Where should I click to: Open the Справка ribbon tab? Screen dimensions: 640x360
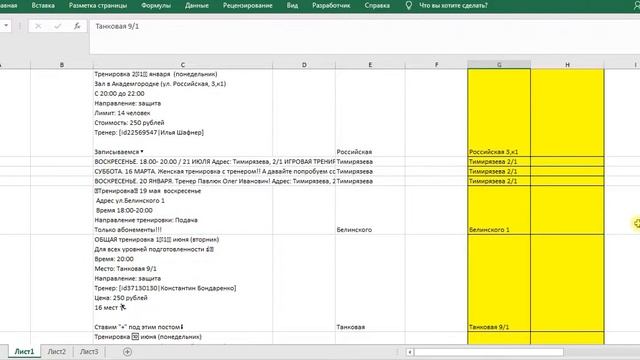pyautogui.click(x=377, y=6)
